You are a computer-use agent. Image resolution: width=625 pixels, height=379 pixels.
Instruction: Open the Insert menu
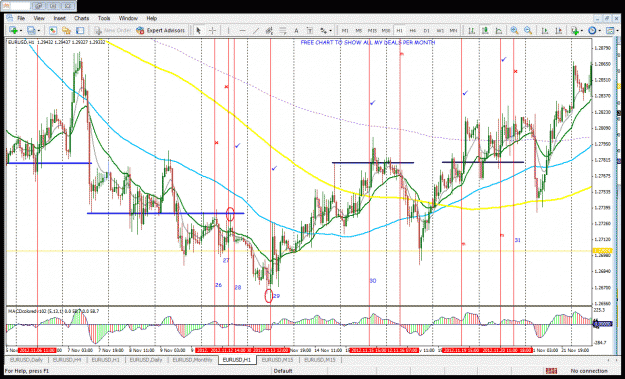pos(59,18)
